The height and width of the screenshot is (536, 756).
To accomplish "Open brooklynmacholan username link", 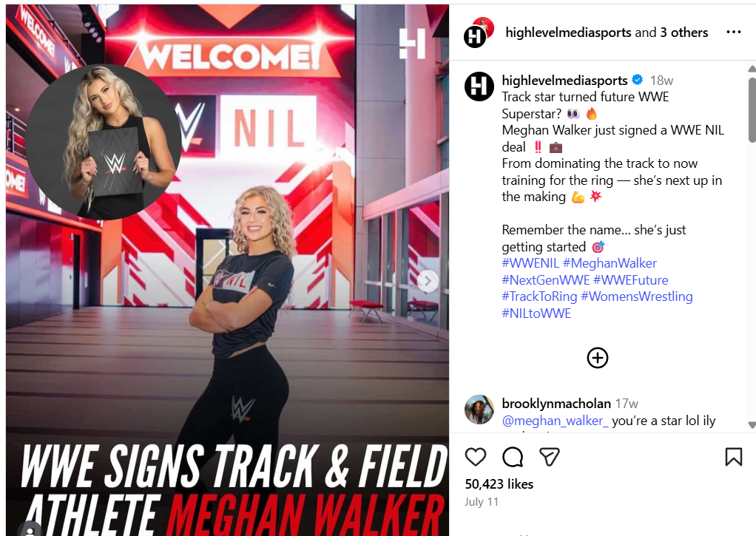I will pyautogui.click(x=556, y=404).
